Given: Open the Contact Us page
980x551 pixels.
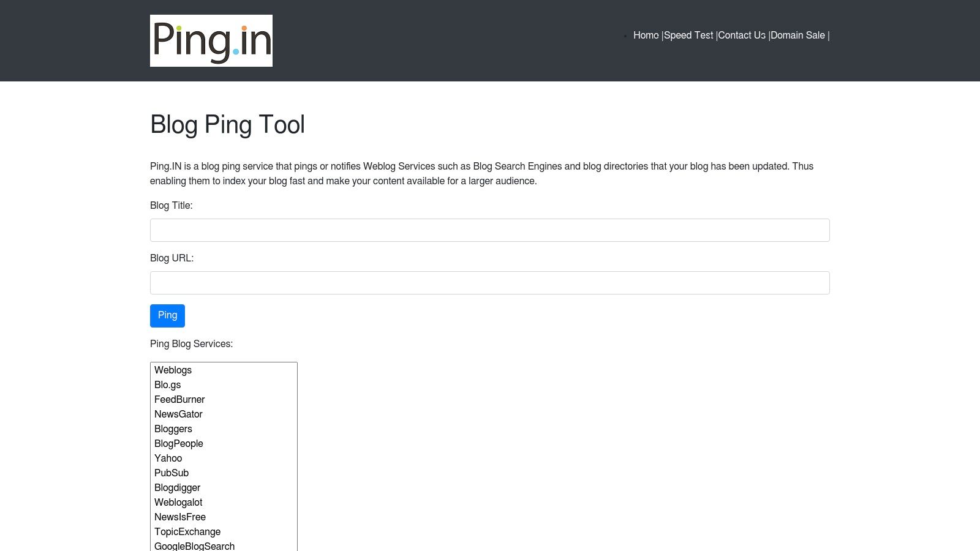Looking at the screenshot, I should [741, 35].
